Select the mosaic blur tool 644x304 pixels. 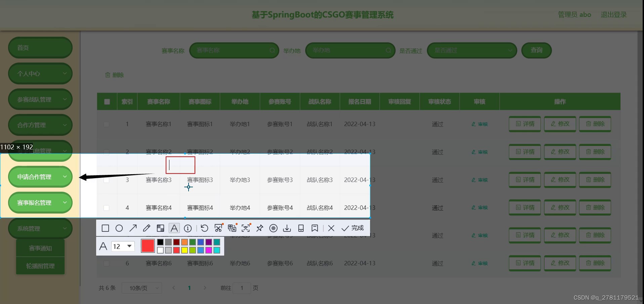point(161,228)
